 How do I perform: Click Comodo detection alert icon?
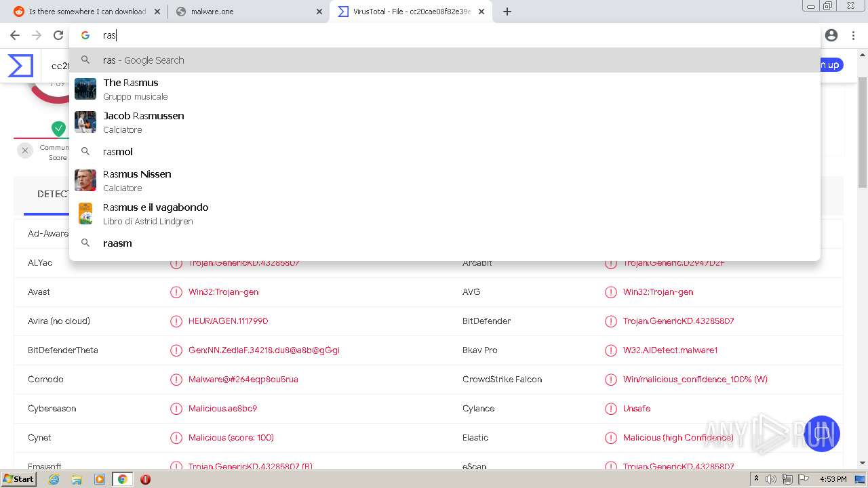pyautogui.click(x=176, y=380)
